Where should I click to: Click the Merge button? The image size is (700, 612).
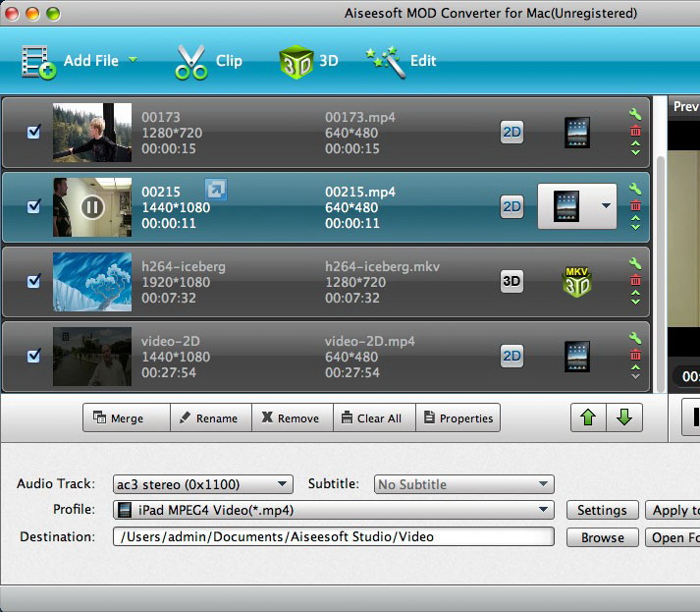point(127,417)
